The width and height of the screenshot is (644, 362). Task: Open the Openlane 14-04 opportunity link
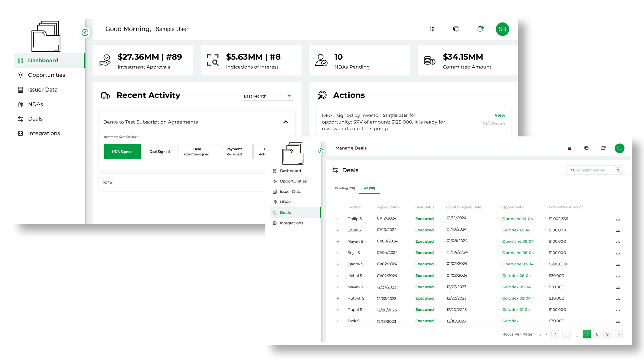(517, 219)
